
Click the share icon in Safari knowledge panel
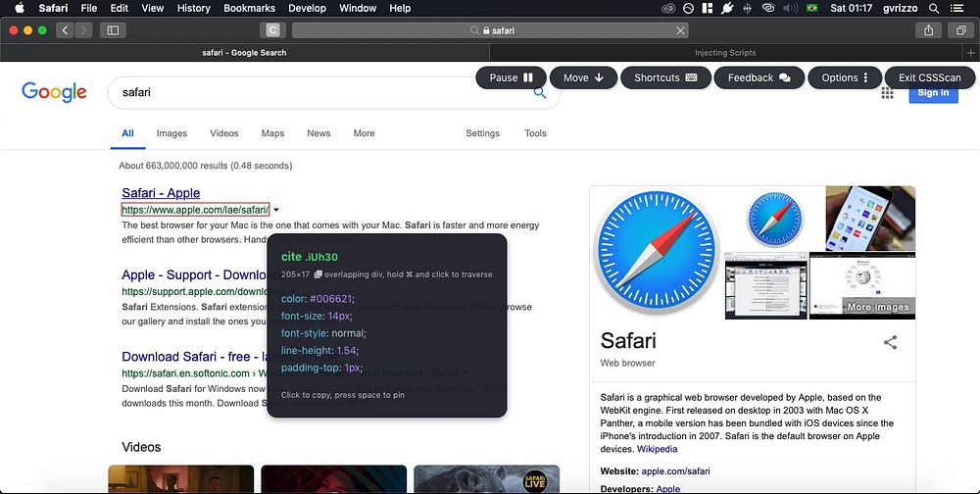point(891,342)
